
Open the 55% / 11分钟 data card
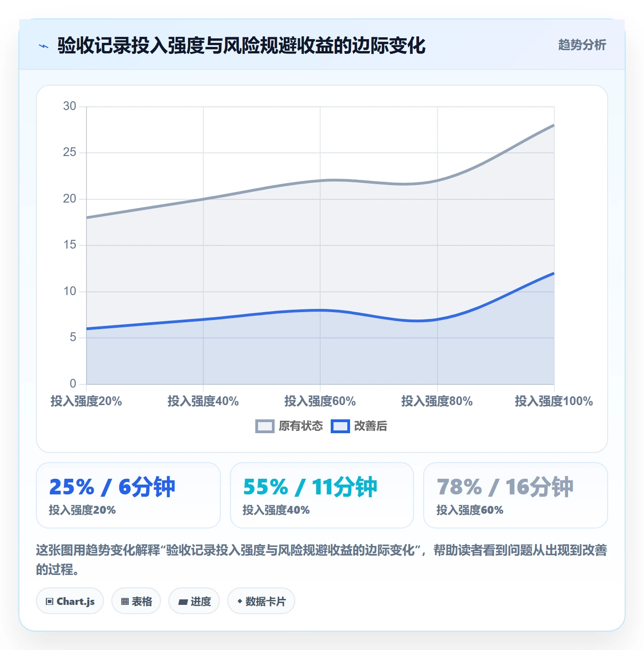point(322,495)
